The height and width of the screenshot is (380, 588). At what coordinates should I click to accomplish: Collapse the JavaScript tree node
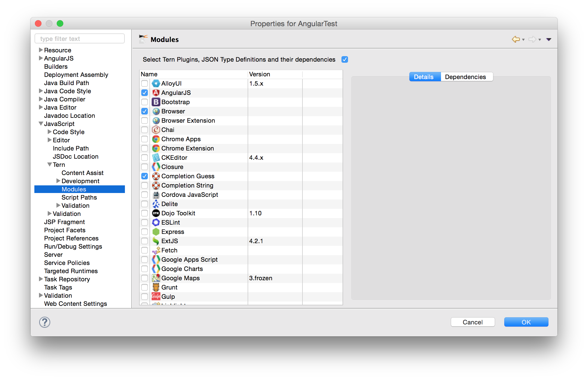click(41, 124)
